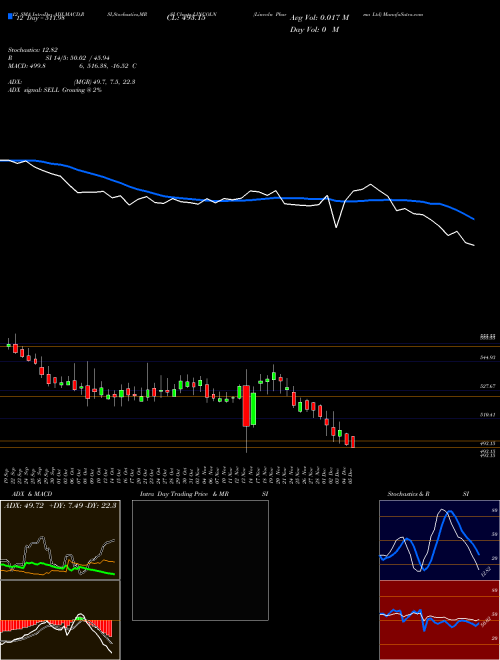Click the 'ADX: 49.72 +DY: 7.49 -DY: 22.3' header
This screenshot has height=660, width=500.
tap(60, 505)
